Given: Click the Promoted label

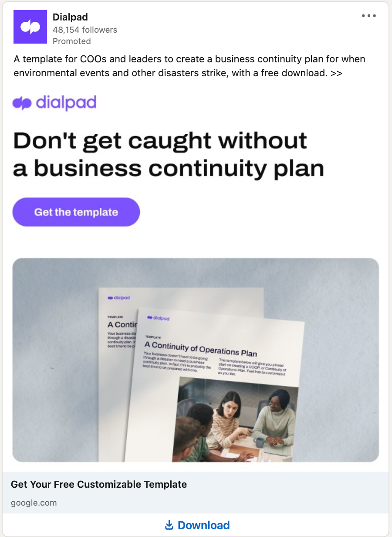Looking at the screenshot, I should pyautogui.click(x=72, y=41).
